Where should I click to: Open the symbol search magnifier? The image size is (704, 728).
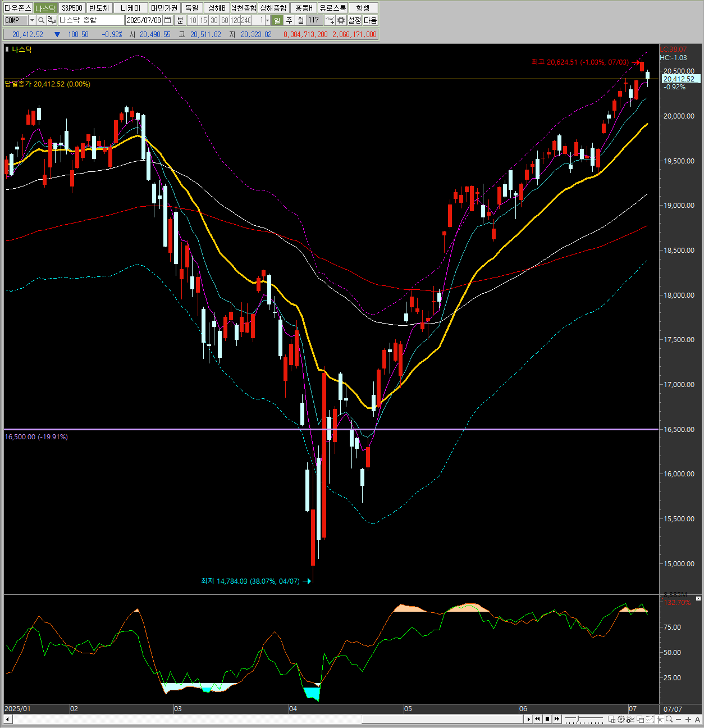point(41,20)
